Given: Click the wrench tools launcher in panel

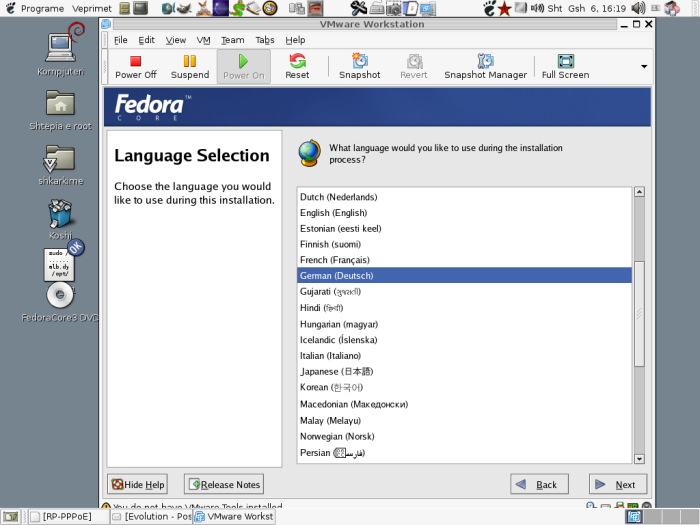Looking at the screenshot, I should point(358,8).
